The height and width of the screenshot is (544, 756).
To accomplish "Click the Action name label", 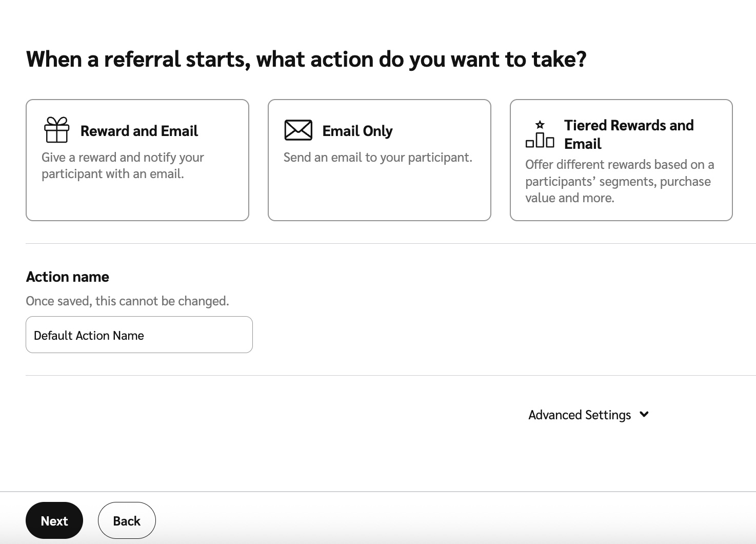I will (67, 277).
